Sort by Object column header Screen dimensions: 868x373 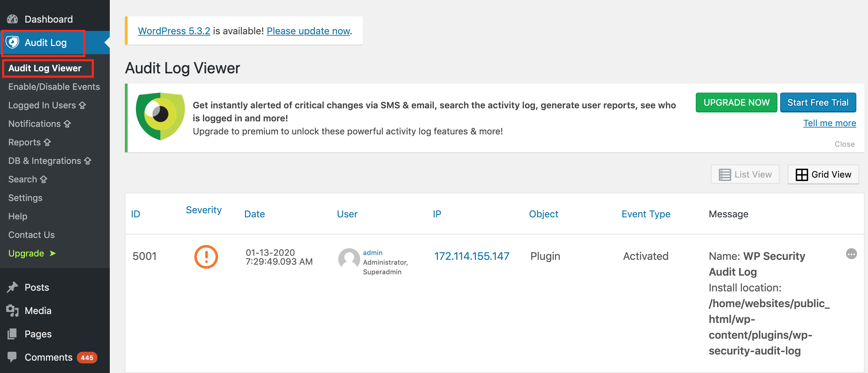544,214
